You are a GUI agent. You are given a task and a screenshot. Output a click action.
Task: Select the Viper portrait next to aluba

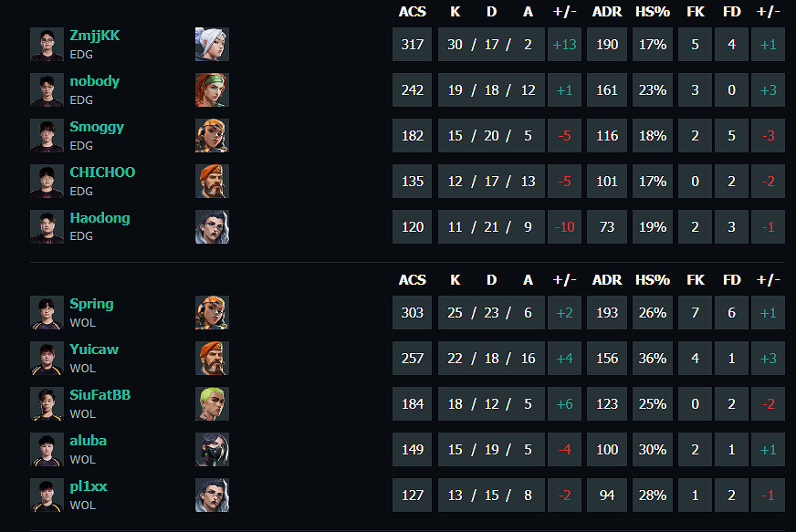coord(212,449)
